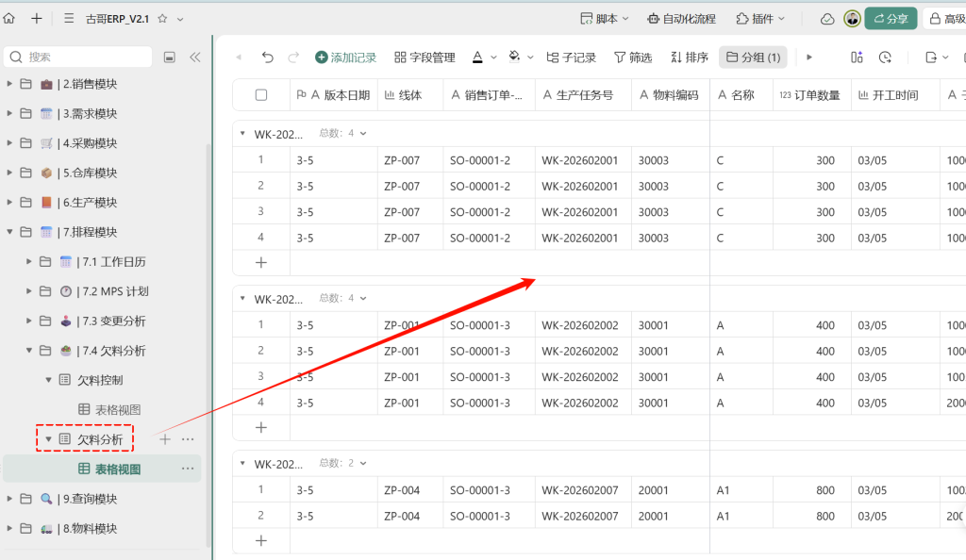
Task: Go to the home icon
Action: (9, 19)
